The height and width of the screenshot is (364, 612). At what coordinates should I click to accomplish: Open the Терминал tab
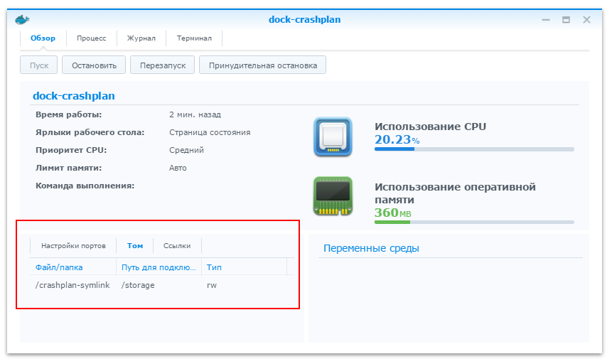(x=194, y=38)
